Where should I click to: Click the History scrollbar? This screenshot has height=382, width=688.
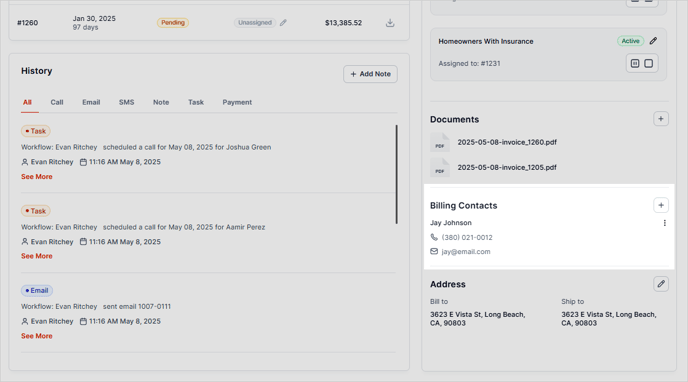[396, 175]
